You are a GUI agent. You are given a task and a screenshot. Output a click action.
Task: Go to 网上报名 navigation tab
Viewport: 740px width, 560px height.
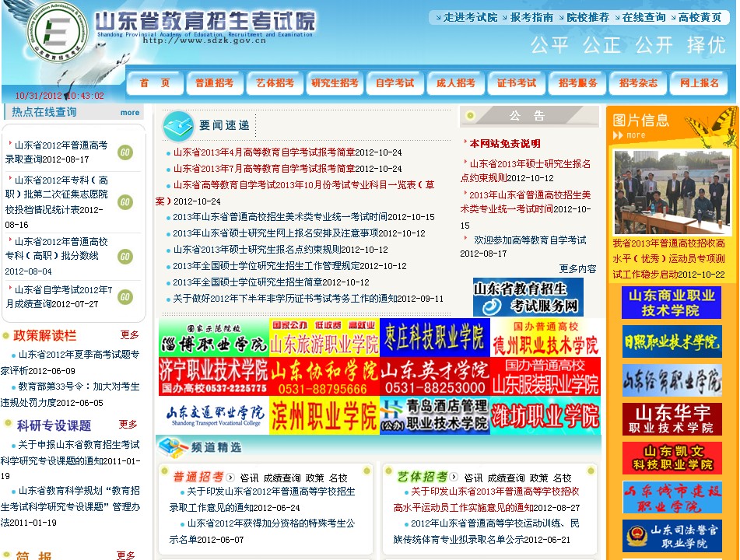pos(698,83)
